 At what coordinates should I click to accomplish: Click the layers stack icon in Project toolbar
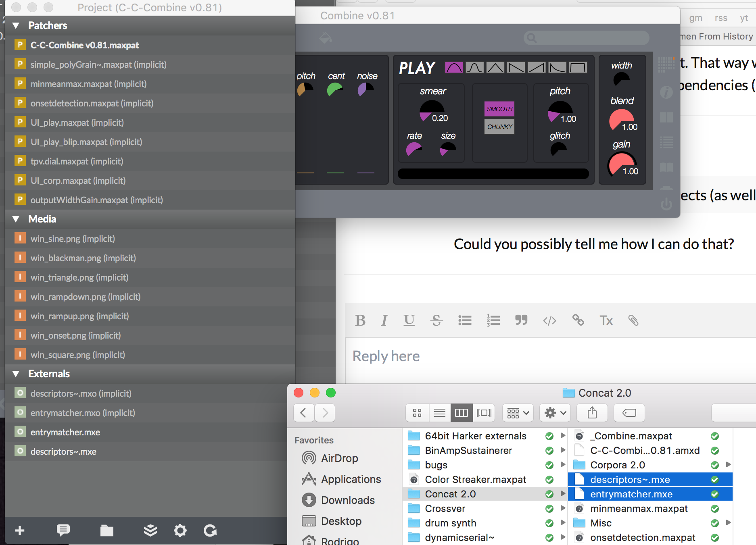pos(150,530)
